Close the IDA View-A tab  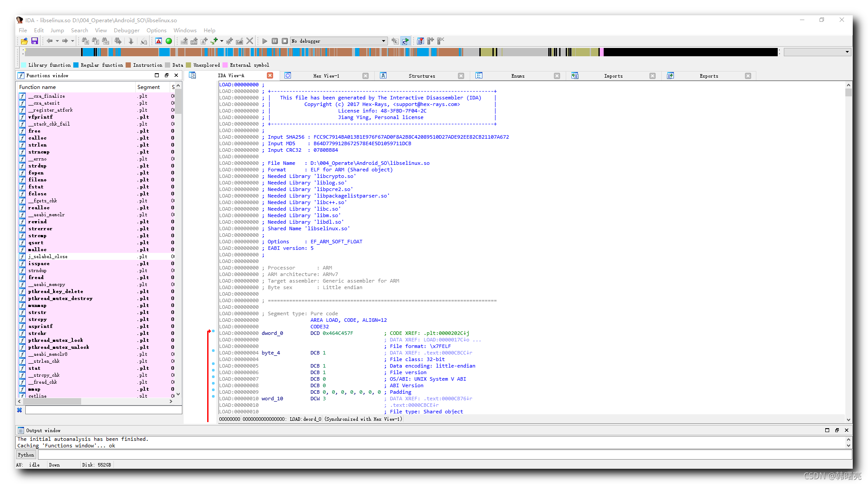(x=270, y=75)
